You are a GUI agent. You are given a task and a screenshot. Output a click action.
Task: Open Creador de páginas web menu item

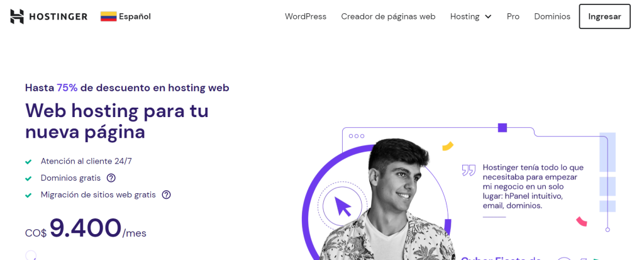point(388,16)
